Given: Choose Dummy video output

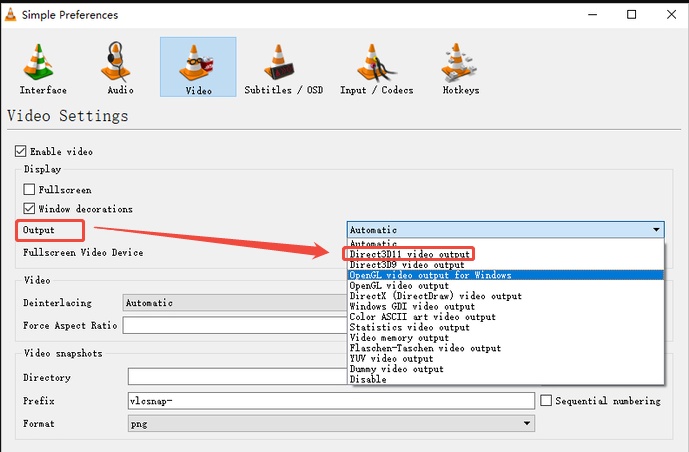Looking at the screenshot, I should (x=505, y=369).
